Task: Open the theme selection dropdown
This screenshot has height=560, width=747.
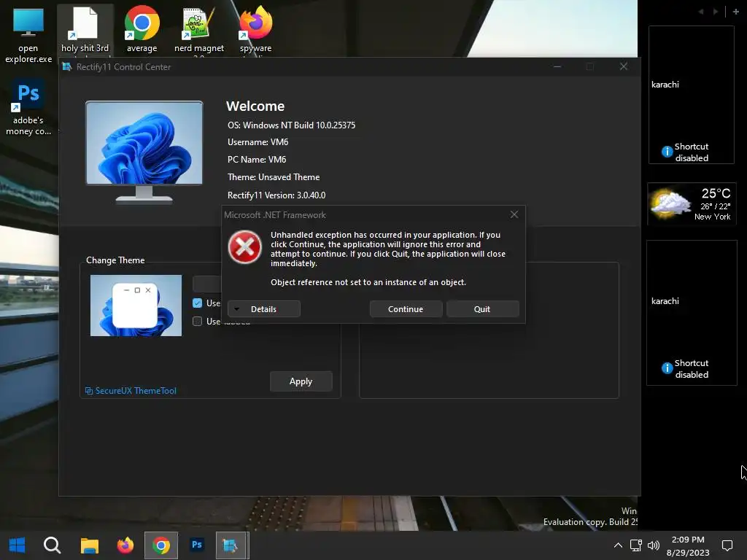Action: point(207,284)
